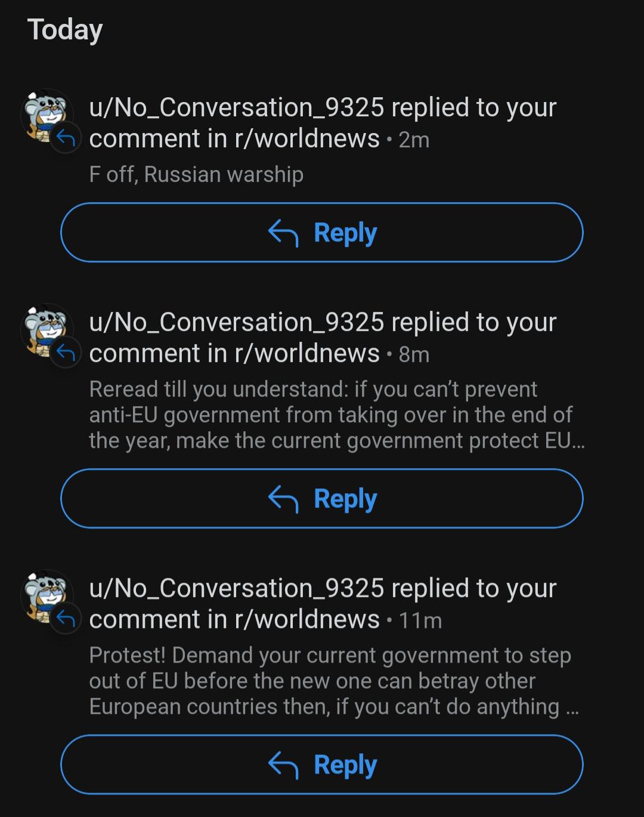Tap the 'Today' section header
Screen dimensions: 644x817
click(65, 30)
